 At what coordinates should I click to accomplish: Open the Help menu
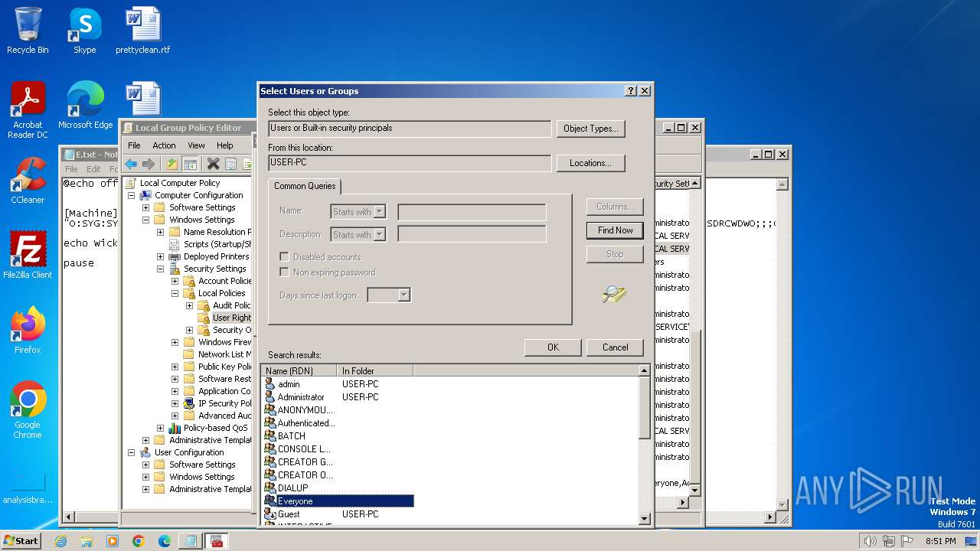224,145
